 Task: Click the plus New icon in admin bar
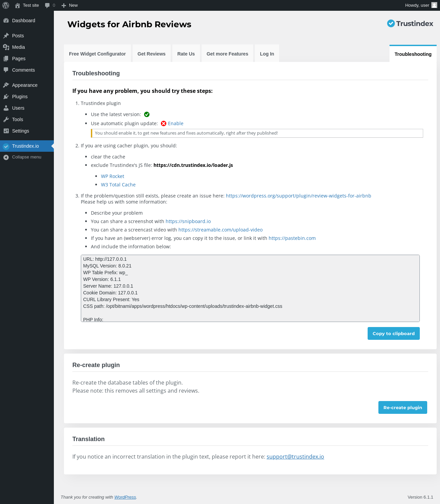[64, 5]
